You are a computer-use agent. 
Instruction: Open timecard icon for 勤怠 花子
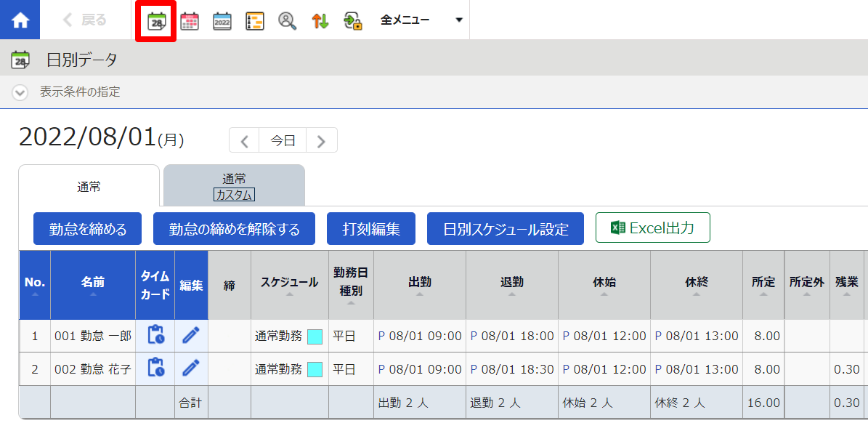coord(155,368)
